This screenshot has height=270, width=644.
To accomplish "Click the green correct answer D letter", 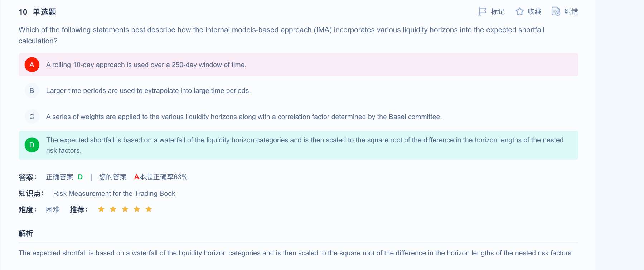I will click(x=80, y=177).
